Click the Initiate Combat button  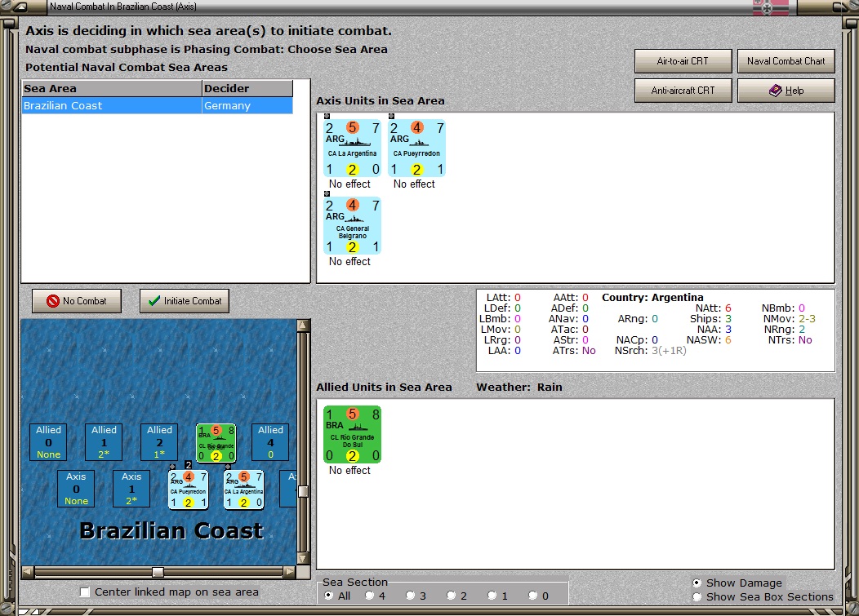point(185,300)
